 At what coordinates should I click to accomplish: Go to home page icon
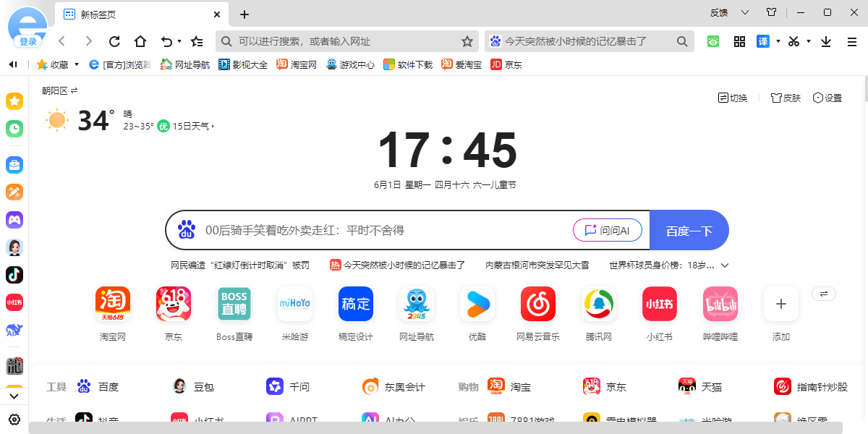coord(140,41)
